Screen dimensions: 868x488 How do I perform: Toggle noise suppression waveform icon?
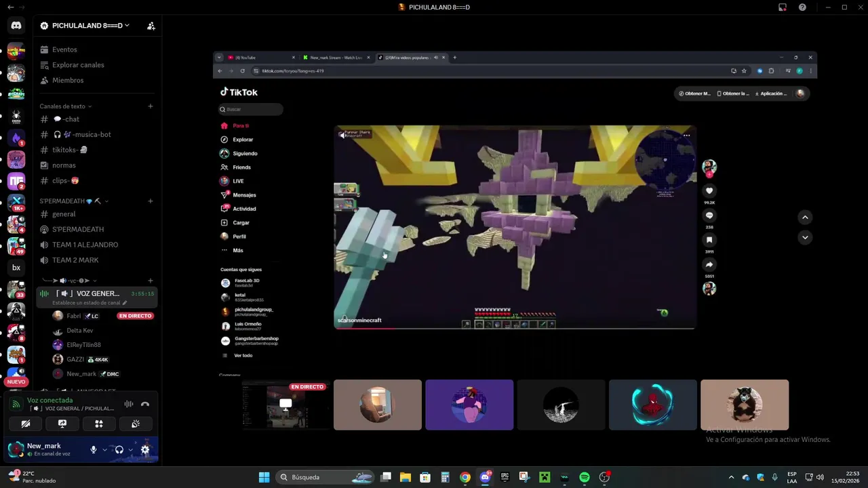128,404
